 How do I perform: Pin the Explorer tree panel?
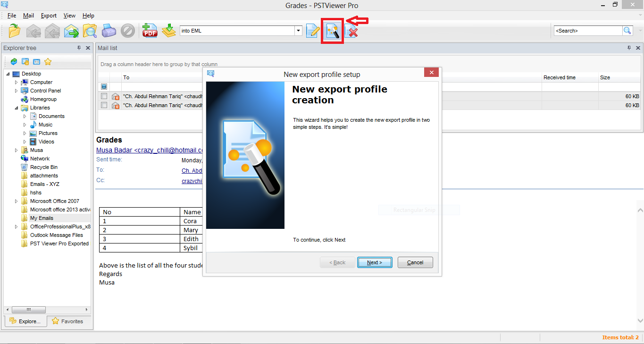point(79,48)
